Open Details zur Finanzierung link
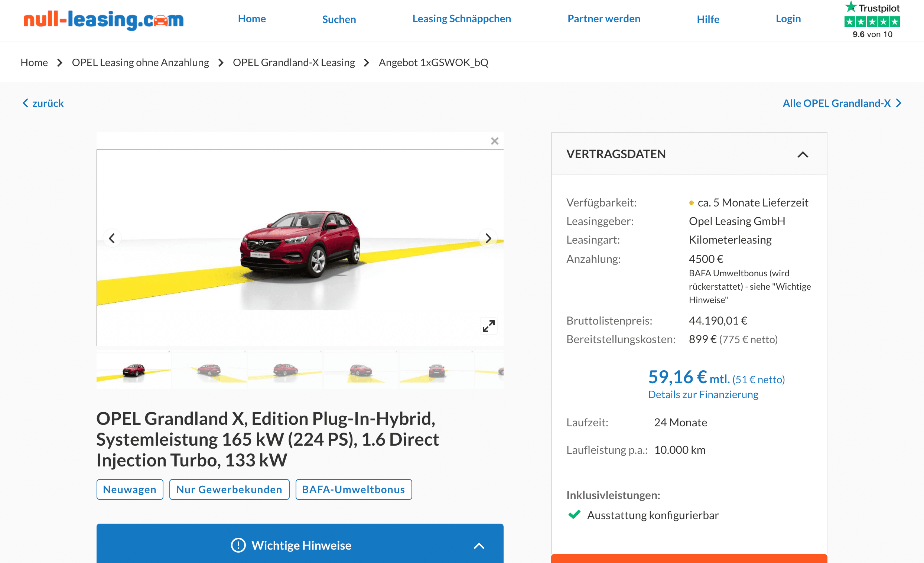 (x=703, y=394)
